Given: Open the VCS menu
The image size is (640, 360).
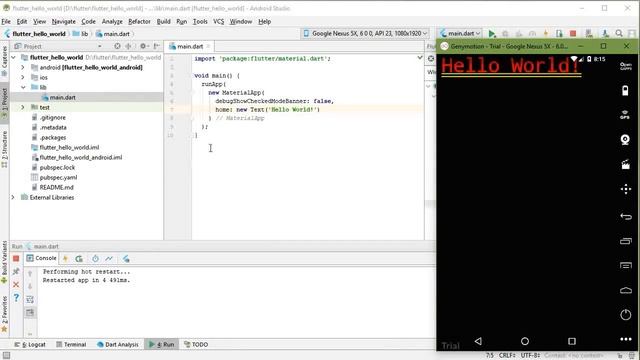Looking at the screenshot, I should pyautogui.click(x=218, y=21).
